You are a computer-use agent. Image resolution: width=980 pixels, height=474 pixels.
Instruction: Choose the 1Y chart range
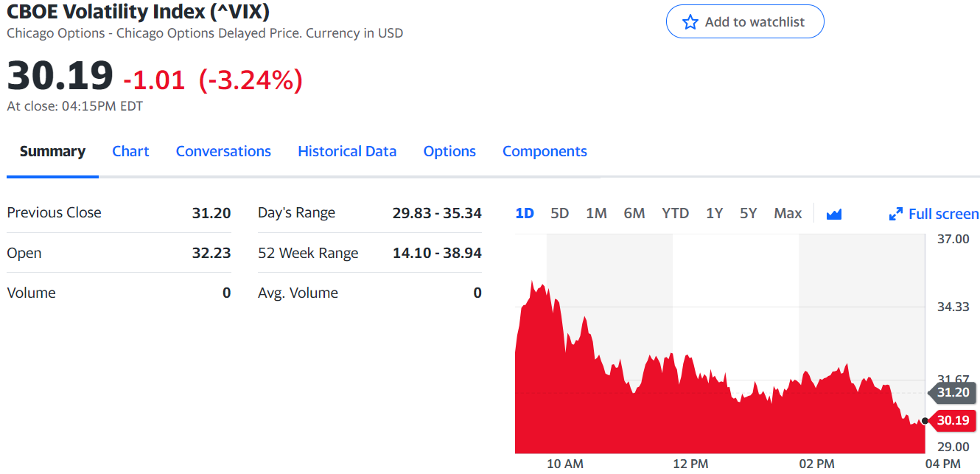pos(714,213)
